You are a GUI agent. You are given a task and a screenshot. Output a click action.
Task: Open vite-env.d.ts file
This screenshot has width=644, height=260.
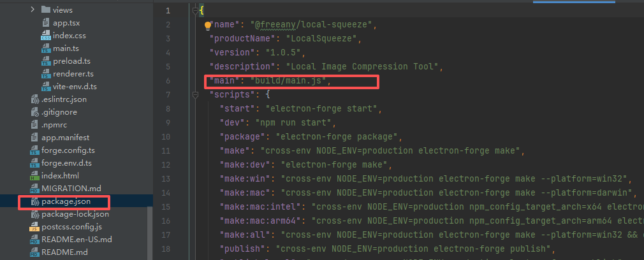pos(75,86)
